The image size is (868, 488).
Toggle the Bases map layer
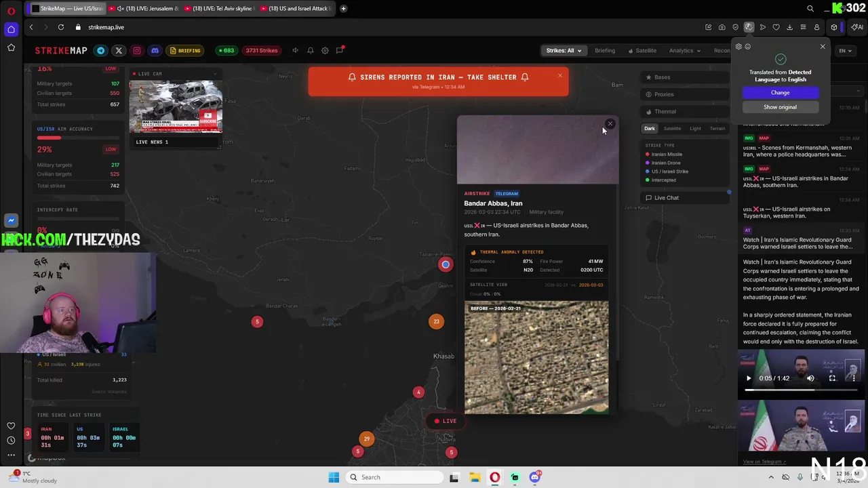tap(684, 77)
